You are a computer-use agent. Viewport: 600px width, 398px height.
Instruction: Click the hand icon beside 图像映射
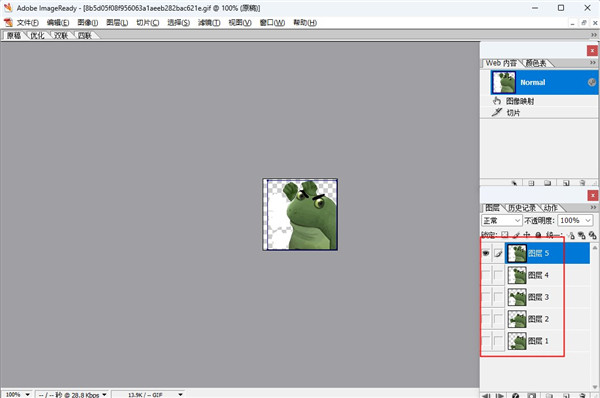[497, 101]
